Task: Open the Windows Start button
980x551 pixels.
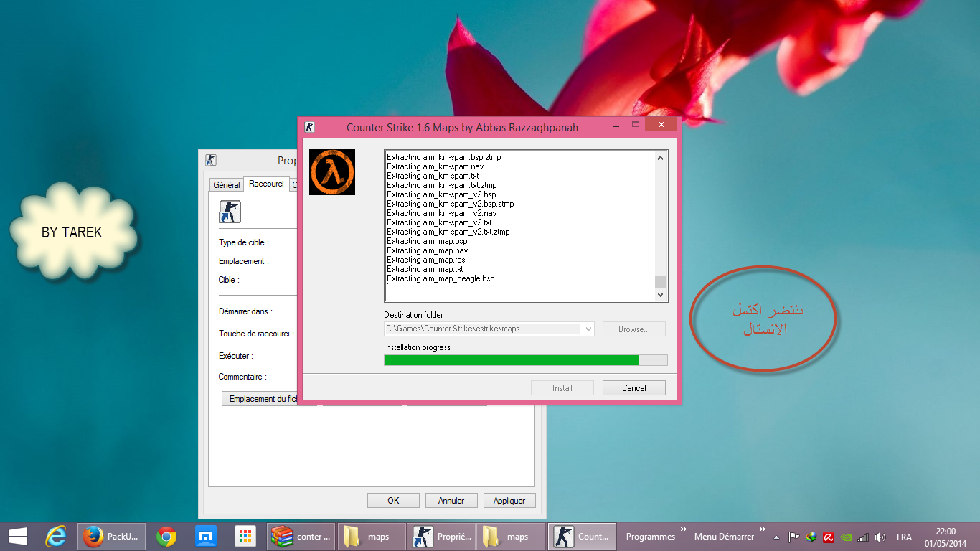Action: tap(17, 536)
